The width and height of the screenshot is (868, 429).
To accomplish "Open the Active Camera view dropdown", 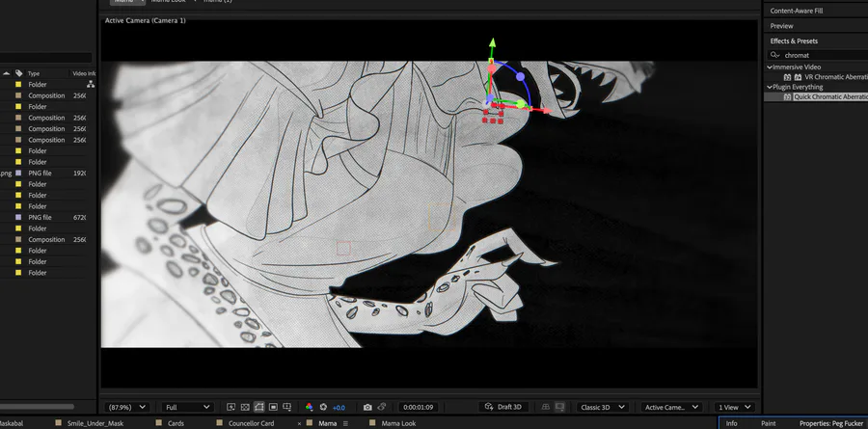I will click(671, 407).
